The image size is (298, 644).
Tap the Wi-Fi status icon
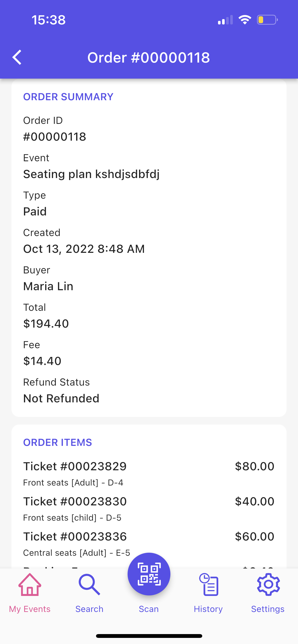[x=245, y=20]
